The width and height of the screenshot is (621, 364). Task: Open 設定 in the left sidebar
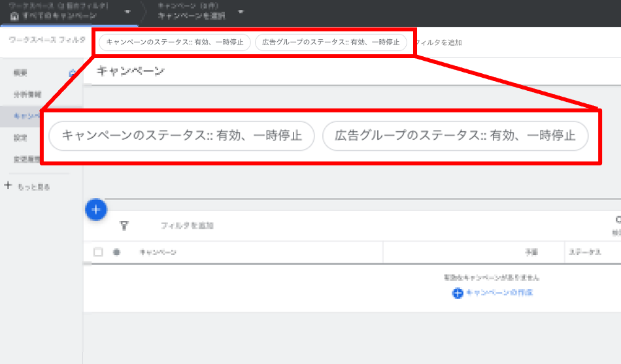(20, 138)
